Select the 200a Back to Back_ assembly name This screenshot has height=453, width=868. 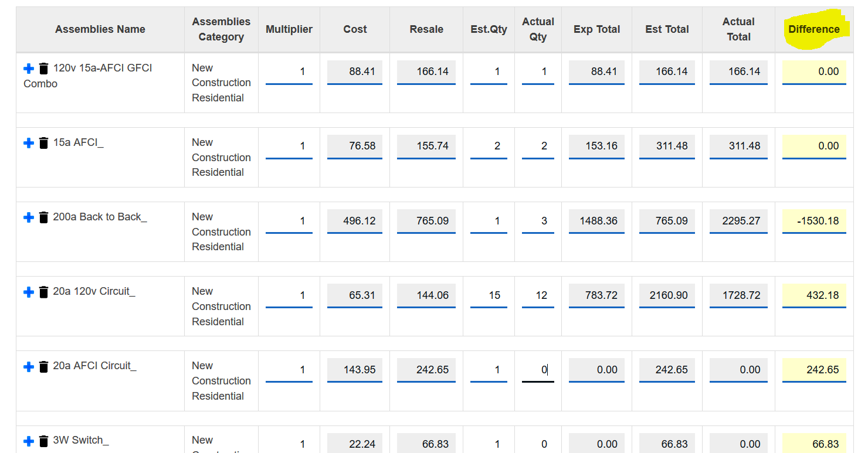100,217
